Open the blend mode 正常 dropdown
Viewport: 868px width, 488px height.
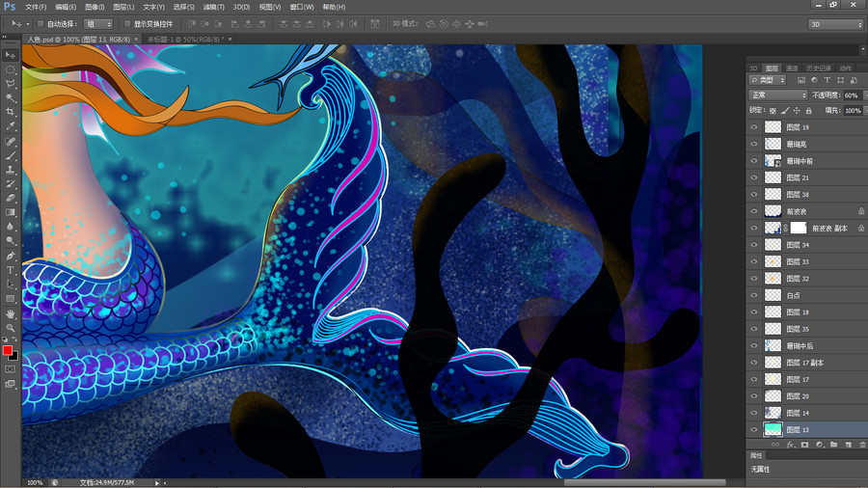[778, 95]
